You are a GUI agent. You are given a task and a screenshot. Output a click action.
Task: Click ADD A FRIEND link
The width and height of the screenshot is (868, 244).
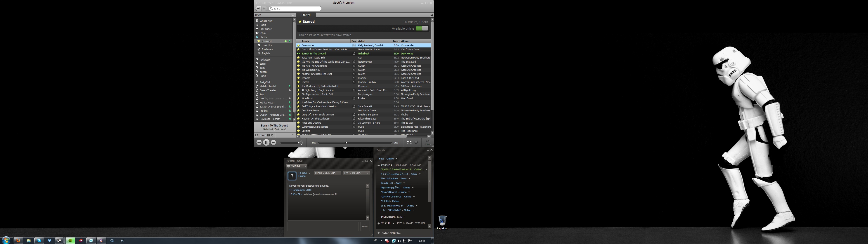click(x=389, y=233)
